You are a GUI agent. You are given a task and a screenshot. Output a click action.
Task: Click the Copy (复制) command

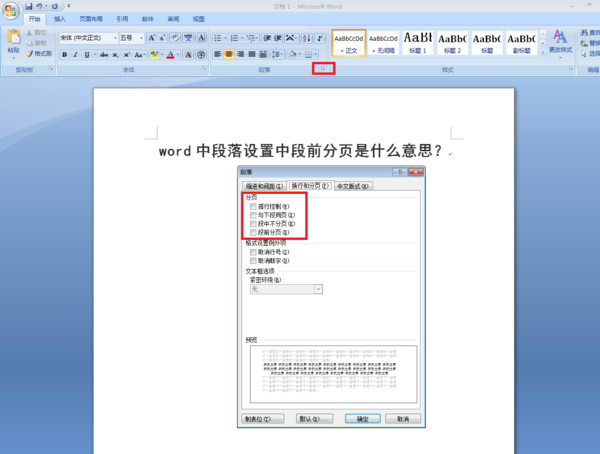click(x=36, y=43)
